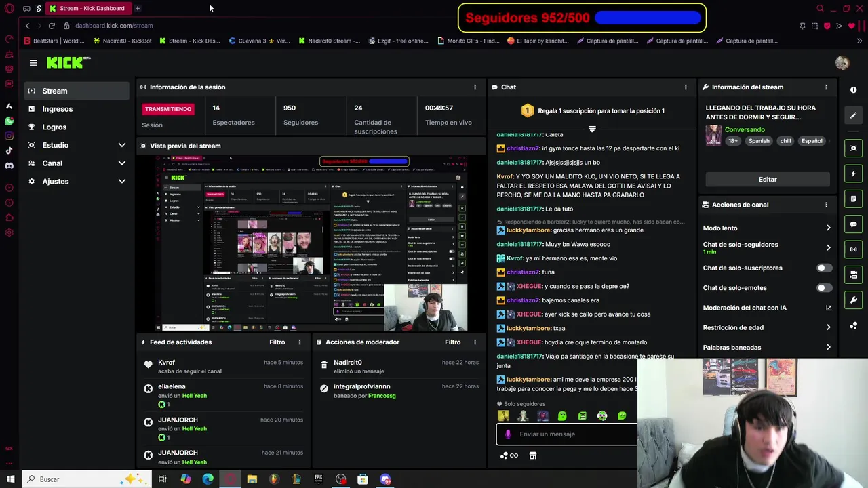Click the stream preview thumbnail
Viewport: 868px width, 488px height.
pos(311,243)
